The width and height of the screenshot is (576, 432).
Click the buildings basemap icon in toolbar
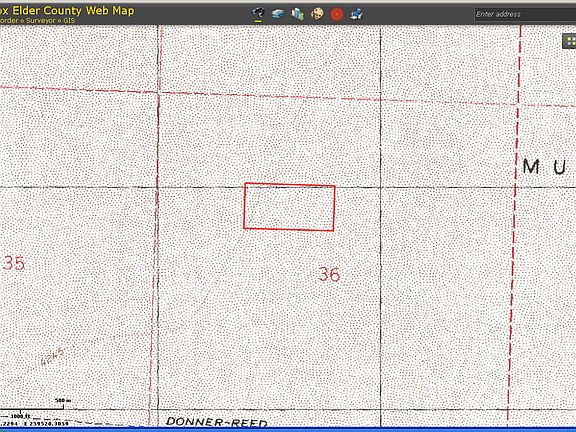298,14
